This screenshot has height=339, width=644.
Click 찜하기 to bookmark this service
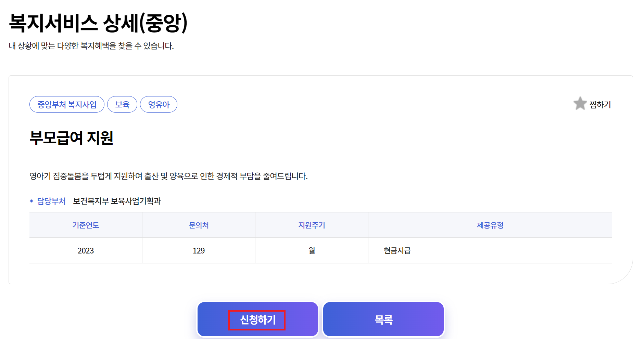pos(600,104)
